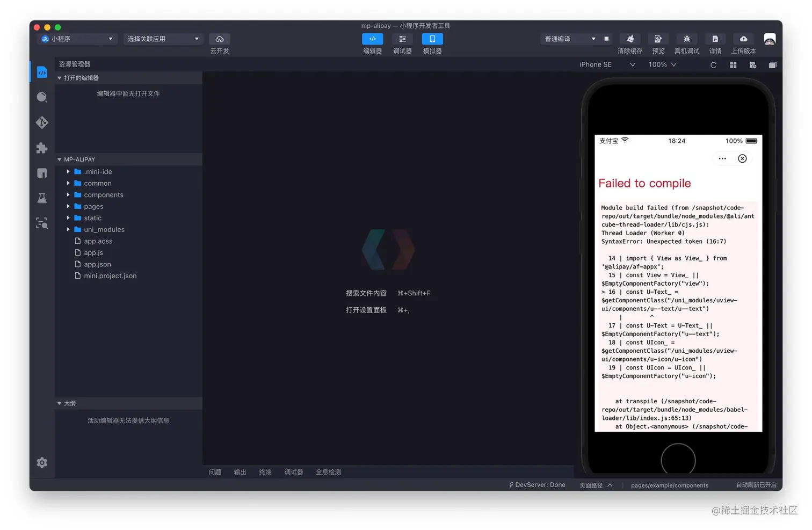Open the flask test panel icon
Viewport: 812px width, 530px height.
tap(42, 198)
